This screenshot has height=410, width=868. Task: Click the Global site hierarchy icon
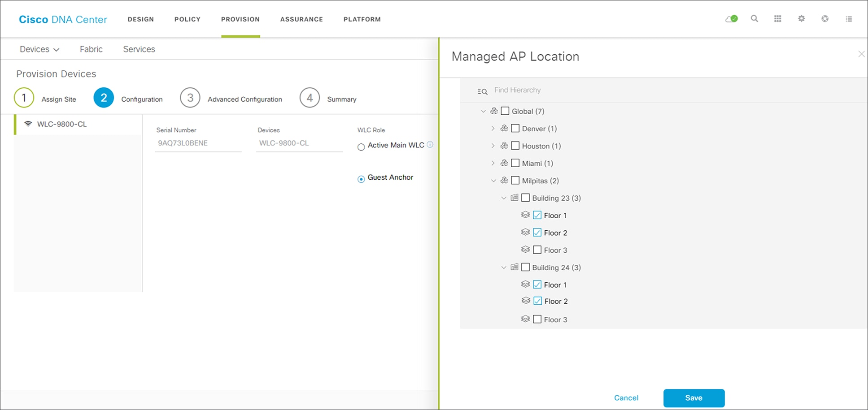pos(494,111)
